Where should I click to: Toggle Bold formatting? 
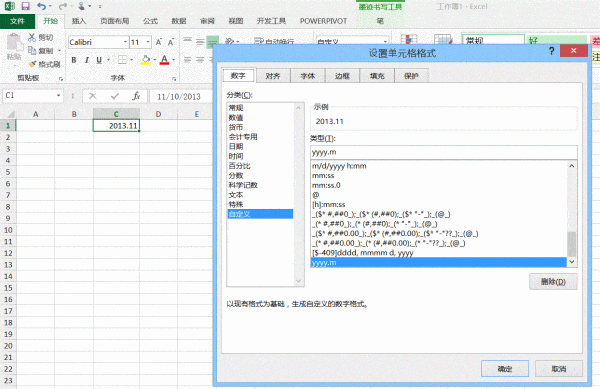74,60
